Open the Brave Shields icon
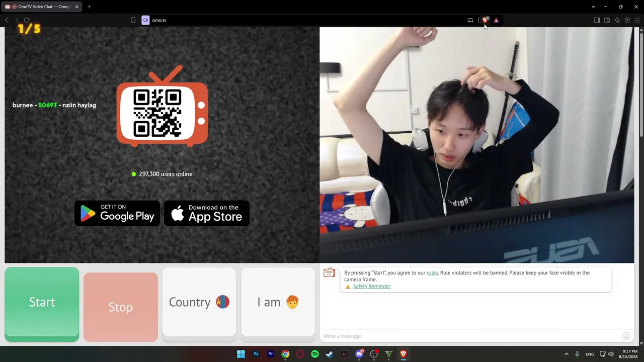Image resolution: width=644 pixels, height=362 pixels. click(x=486, y=20)
